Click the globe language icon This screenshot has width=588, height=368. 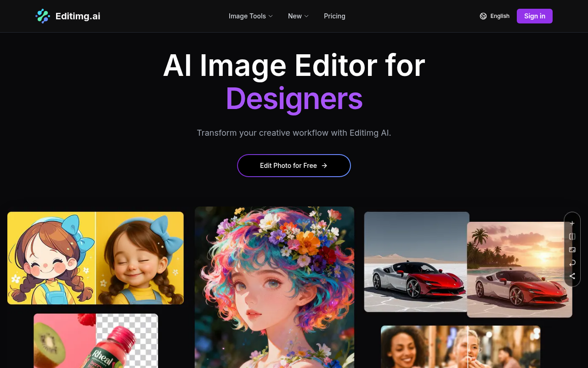[x=483, y=16]
